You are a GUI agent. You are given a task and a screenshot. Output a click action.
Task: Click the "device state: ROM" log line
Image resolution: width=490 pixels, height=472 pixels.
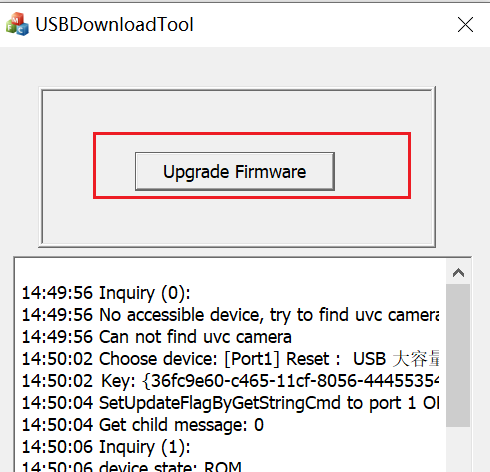(x=132, y=466)
